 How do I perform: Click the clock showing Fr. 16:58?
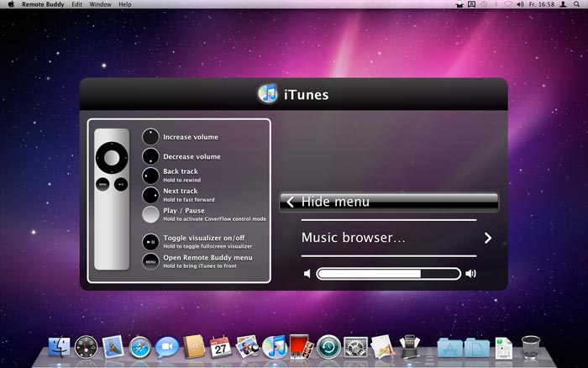tap(542, 4)
